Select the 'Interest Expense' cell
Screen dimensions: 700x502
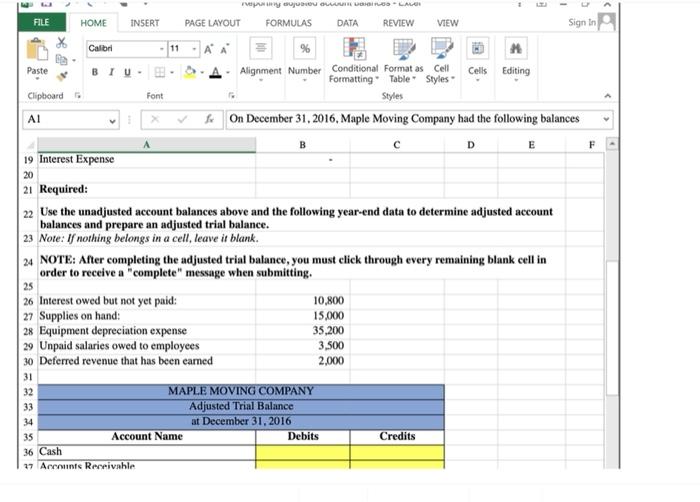[x=146, y=159]
